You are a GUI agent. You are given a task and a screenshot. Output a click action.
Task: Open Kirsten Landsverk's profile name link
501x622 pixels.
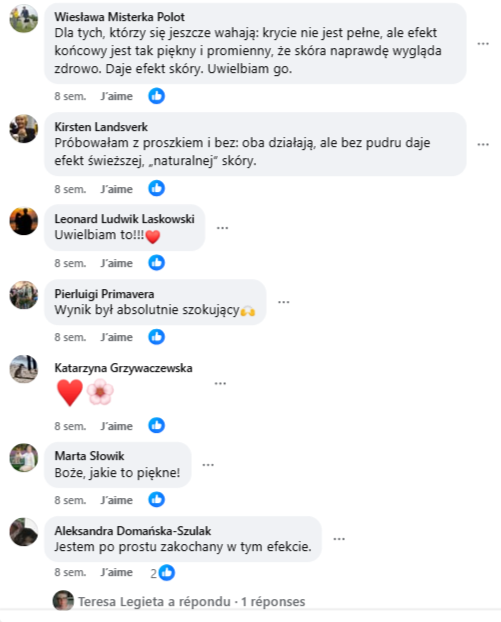click(101, 127)
